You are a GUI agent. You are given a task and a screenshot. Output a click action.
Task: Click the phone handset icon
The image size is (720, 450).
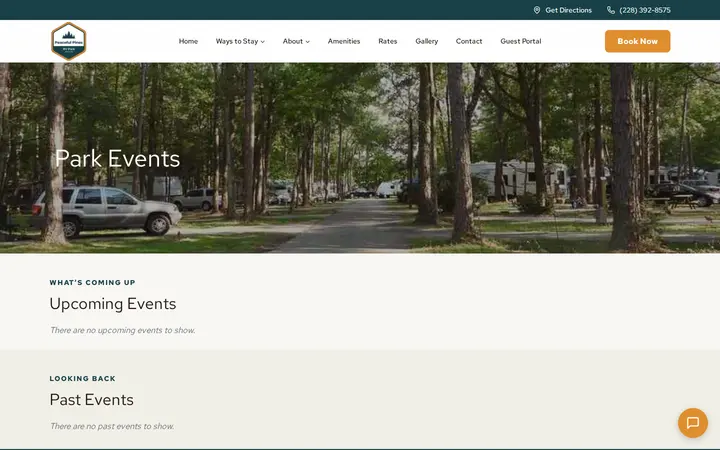[611, 10]
